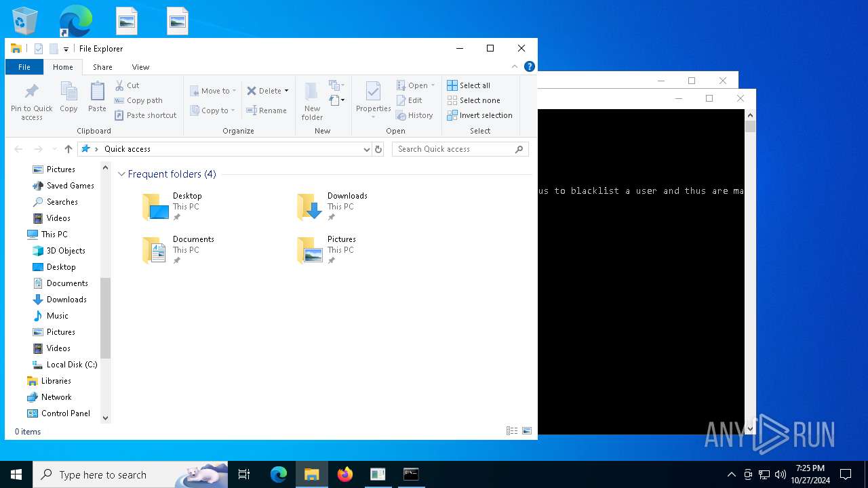Open Documents frequent folder

(178, 250)
